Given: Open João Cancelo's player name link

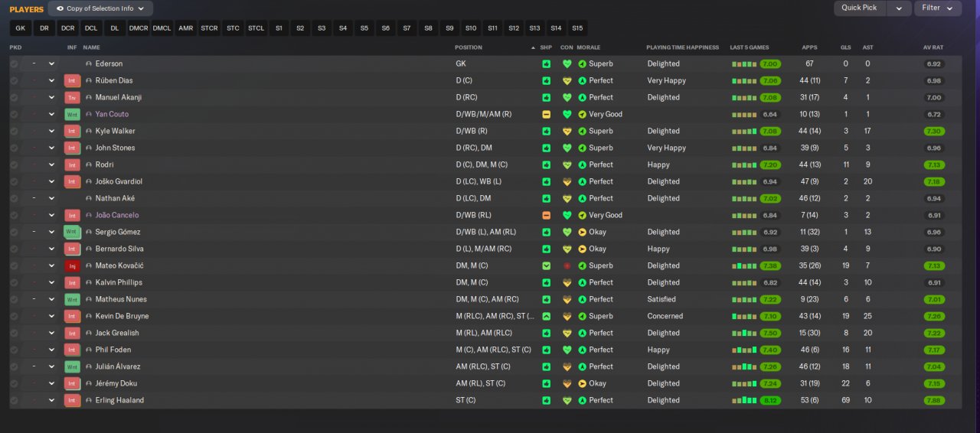Looking at the screenshot, I should tap(117, 215).
